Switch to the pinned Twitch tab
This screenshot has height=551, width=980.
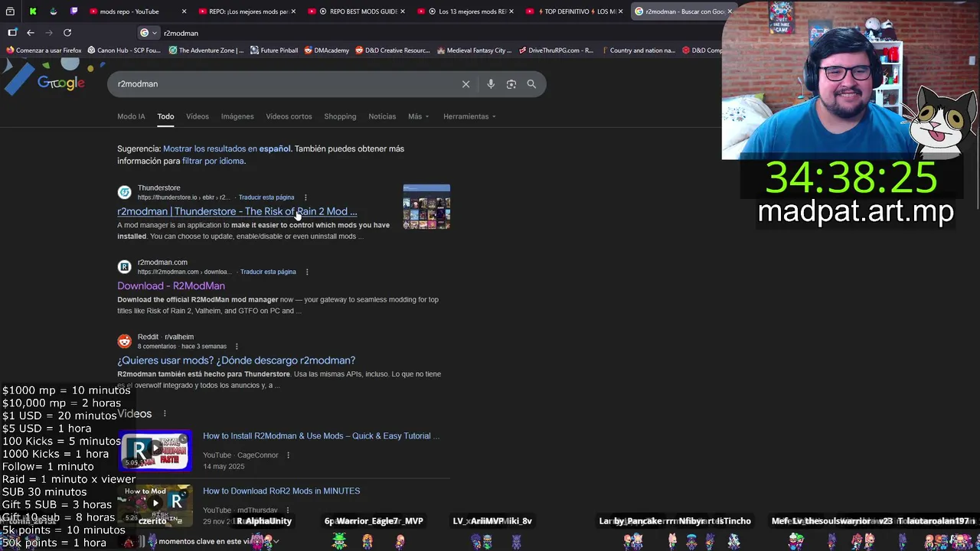click(x=74, y=11)
